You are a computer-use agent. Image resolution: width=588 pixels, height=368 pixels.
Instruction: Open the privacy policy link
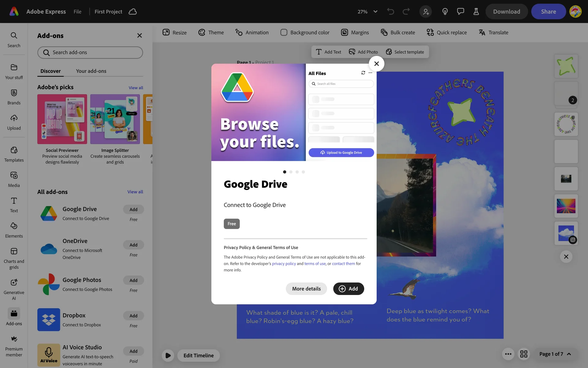(x=284, y=264)
